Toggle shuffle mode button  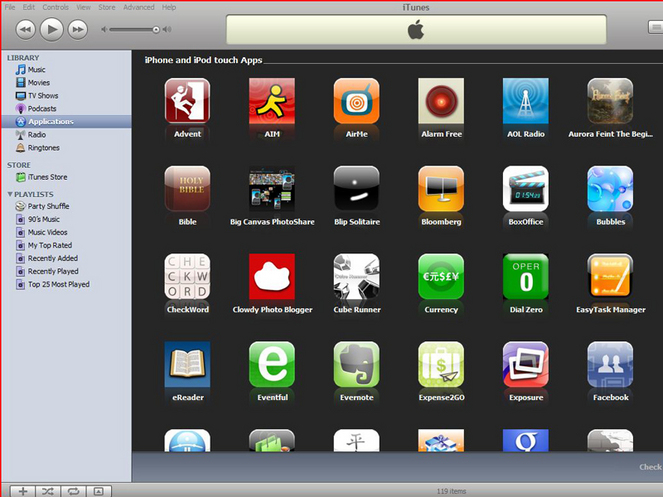pyautogui.click(x=48, y=491)
